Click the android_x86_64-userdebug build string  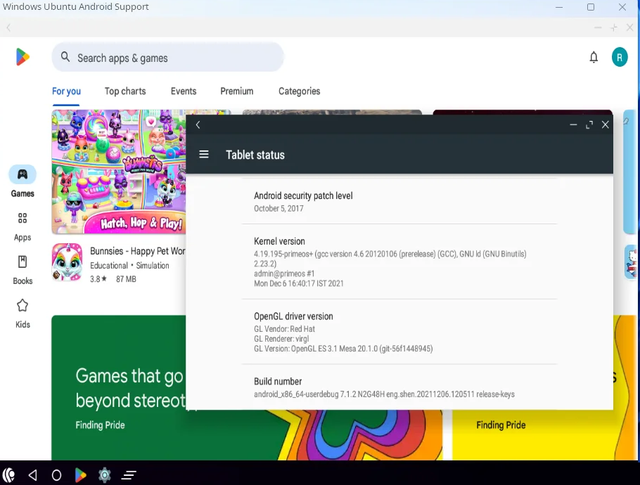[384, 394]
